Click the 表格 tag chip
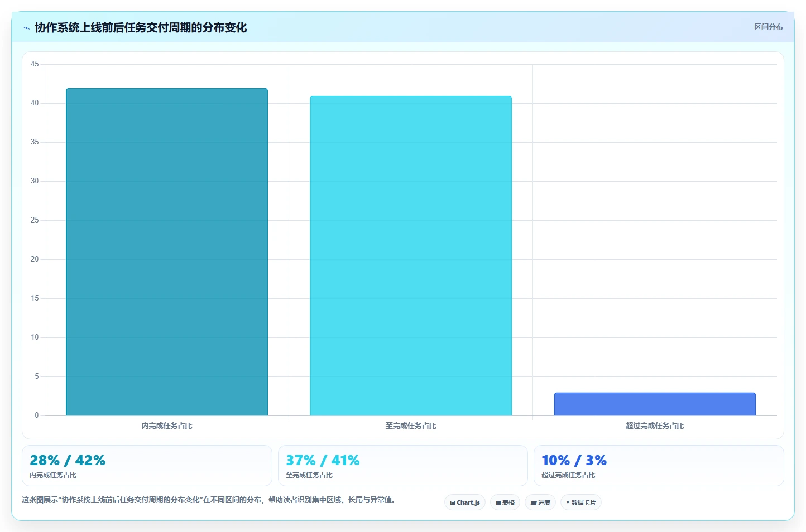 point(505,502)
